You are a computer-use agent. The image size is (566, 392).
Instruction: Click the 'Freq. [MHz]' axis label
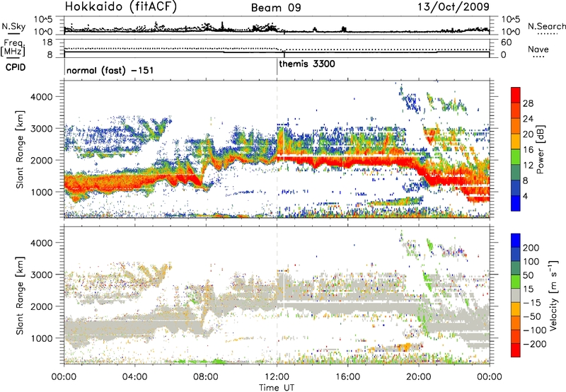click(13, 48)
